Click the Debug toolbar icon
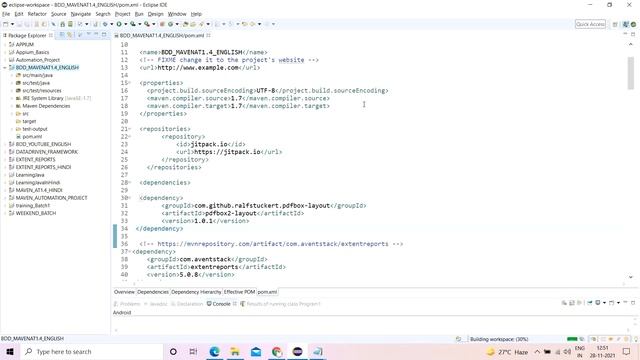 [x=105, y=24]
